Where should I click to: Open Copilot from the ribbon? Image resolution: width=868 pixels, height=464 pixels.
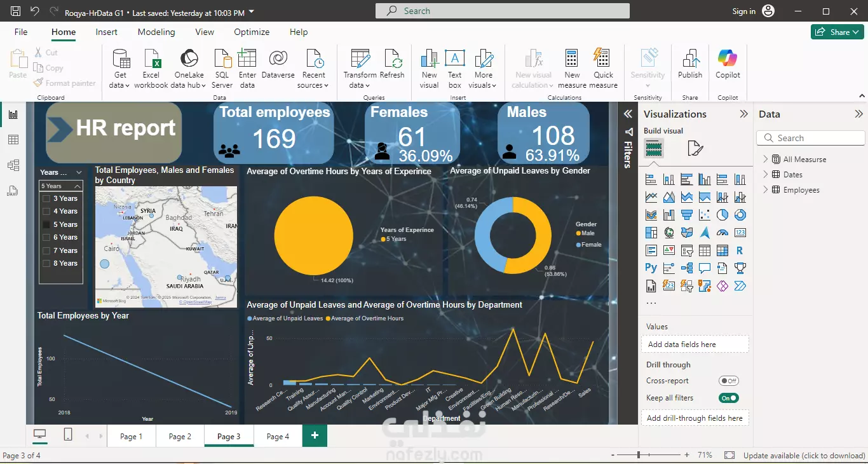[x=728, y=64]
